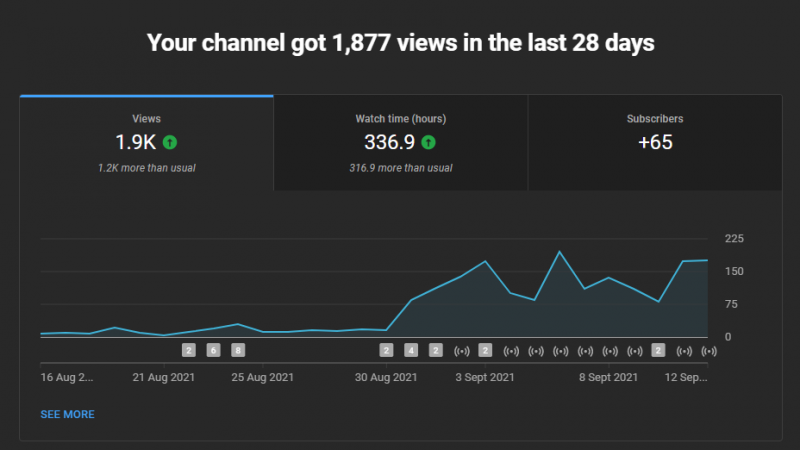The width and height of the screenshot is (800, 450).
Task: Switch to the Watch time (hours) tab
Action: [x=400, y=142]
